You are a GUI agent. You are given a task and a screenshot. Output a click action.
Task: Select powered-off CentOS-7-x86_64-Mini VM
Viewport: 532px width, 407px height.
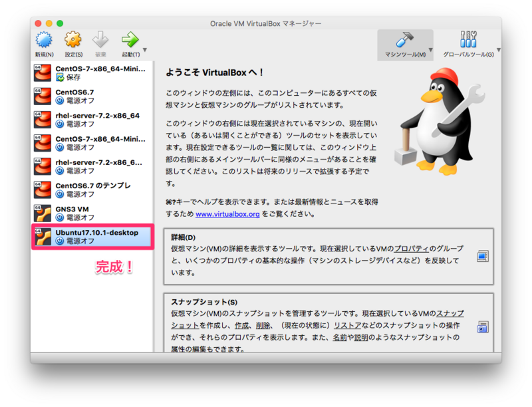point(92,143)
